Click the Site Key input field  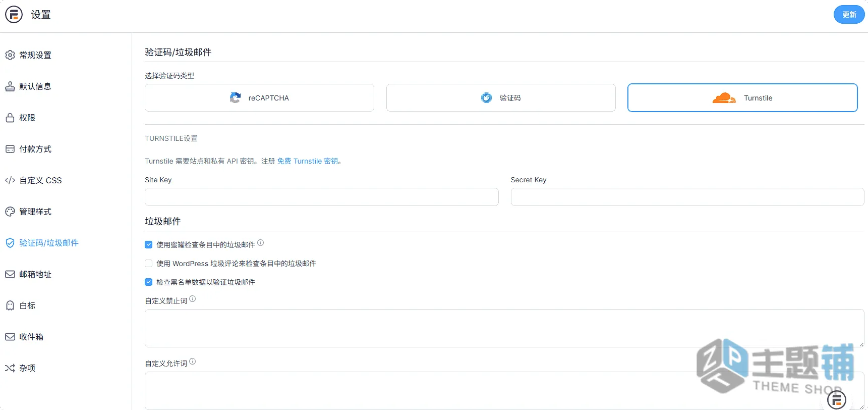tap(322, 197)
